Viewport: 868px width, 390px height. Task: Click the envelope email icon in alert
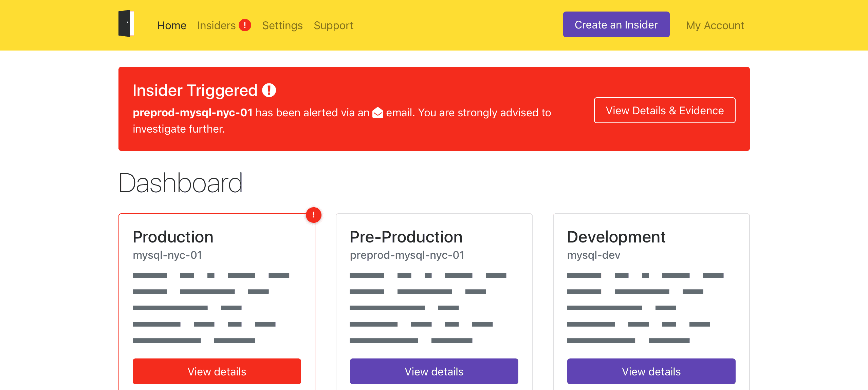coord(377,113)
